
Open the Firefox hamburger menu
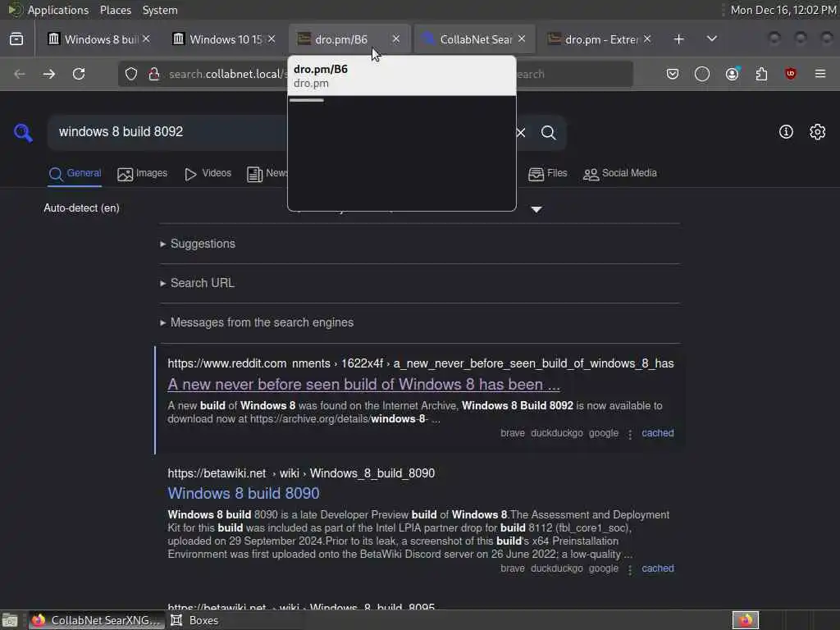coord(820,74)
